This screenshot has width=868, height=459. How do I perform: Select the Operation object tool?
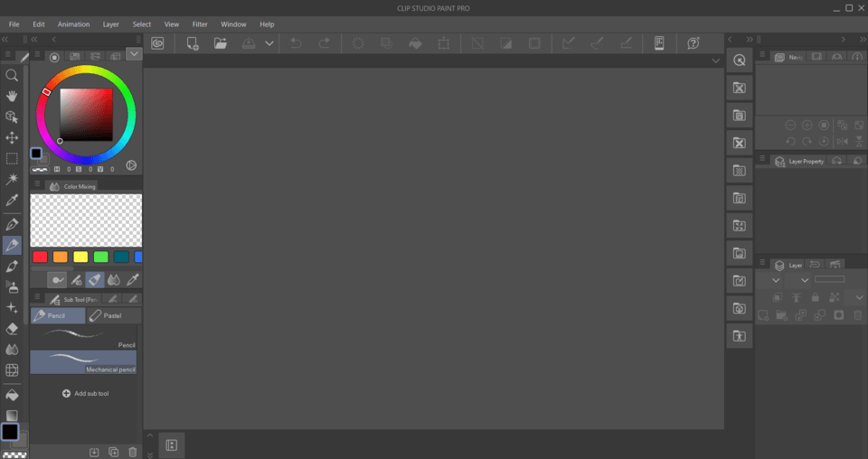(x=12, y=117)
